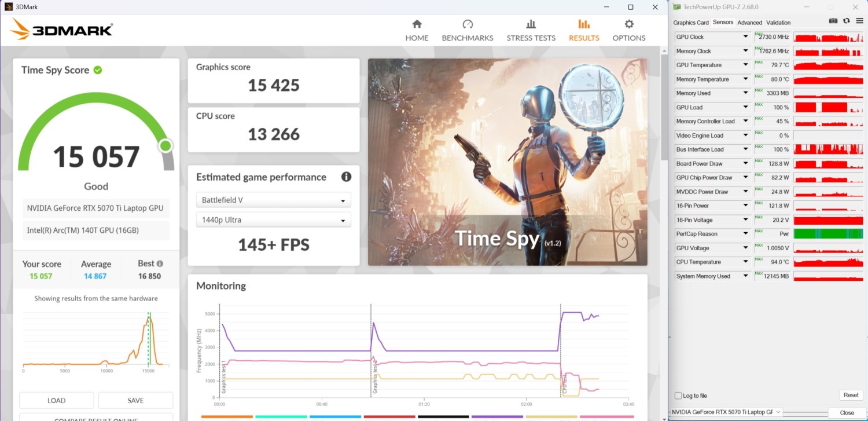Click the GPU-Z title bar app icon

pos(676,7)
